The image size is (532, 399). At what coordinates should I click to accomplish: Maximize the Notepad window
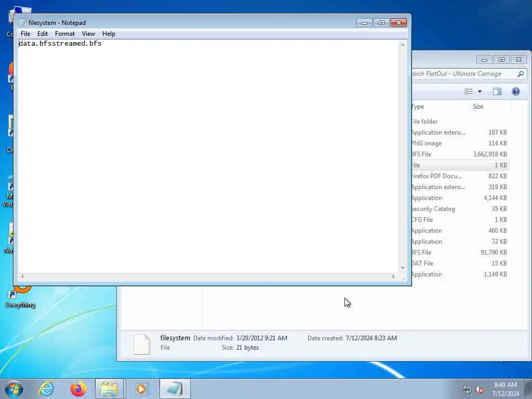point(381,23)
